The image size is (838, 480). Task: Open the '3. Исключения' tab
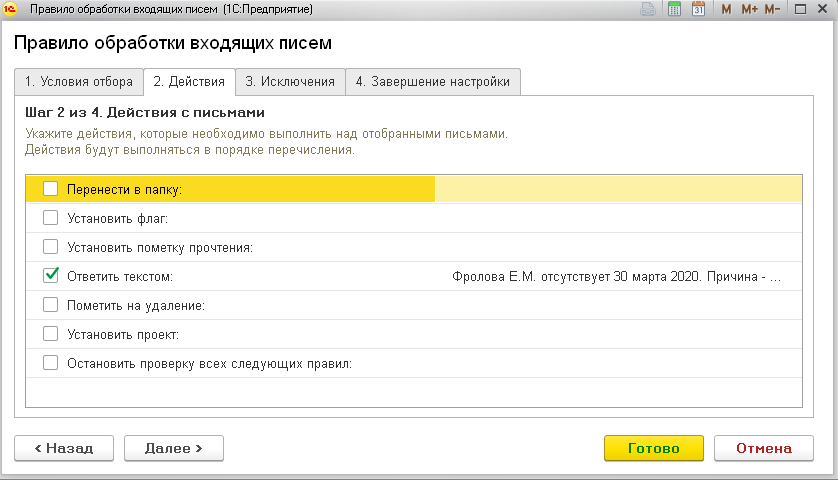coord(290,82)
